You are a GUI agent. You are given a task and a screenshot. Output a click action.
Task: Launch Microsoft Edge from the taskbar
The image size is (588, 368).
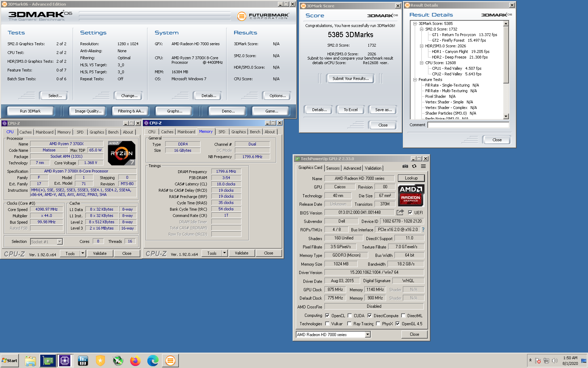[153, 361]
